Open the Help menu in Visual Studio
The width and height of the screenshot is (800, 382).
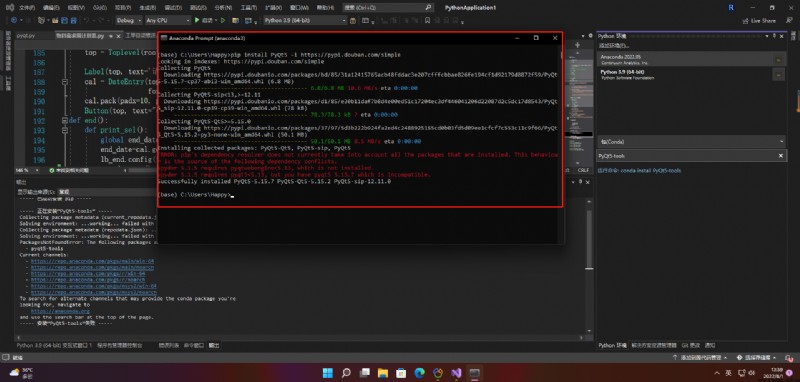[x=325, y=8]
